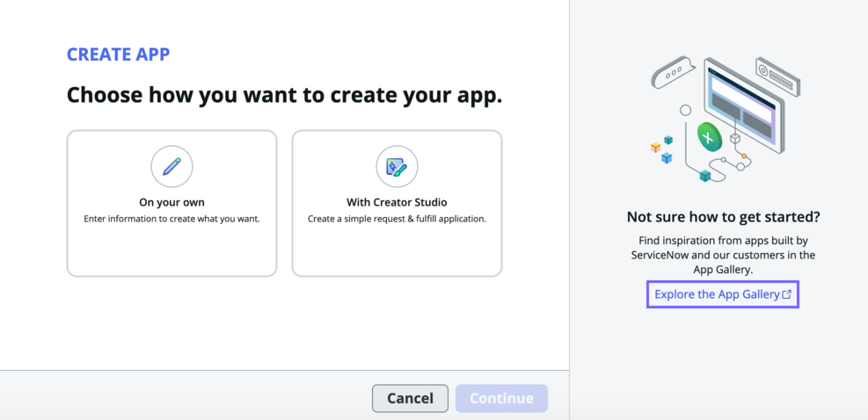Click 'Find inspiration from apps built by' paragraph
This screenshot has height=420, width=868.
click(x=723, y=255)
